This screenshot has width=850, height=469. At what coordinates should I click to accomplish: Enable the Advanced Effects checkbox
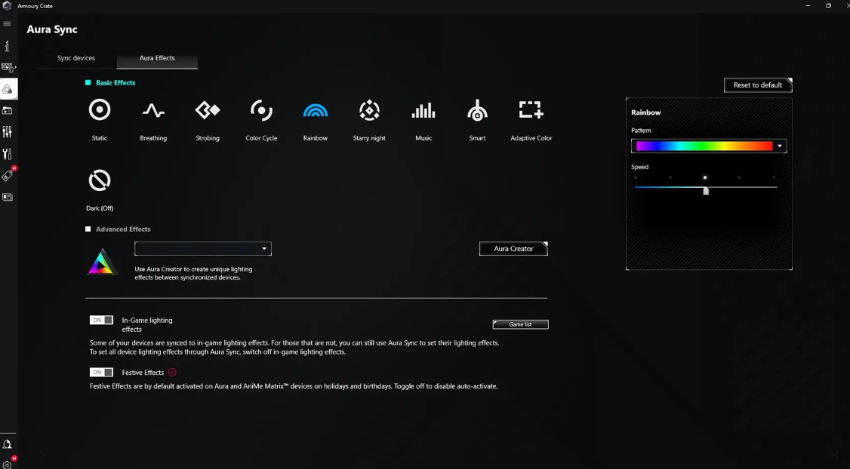(x=89, y=229)
